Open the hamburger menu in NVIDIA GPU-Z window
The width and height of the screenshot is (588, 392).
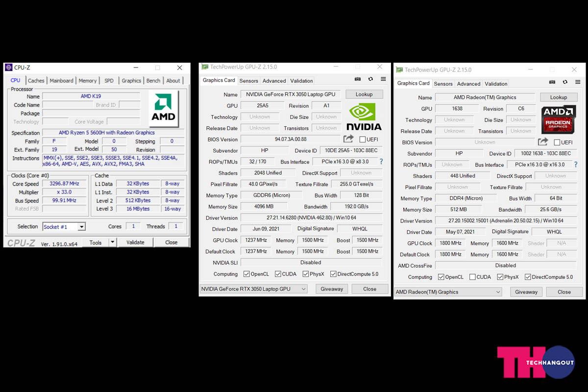tap(383, 79)
